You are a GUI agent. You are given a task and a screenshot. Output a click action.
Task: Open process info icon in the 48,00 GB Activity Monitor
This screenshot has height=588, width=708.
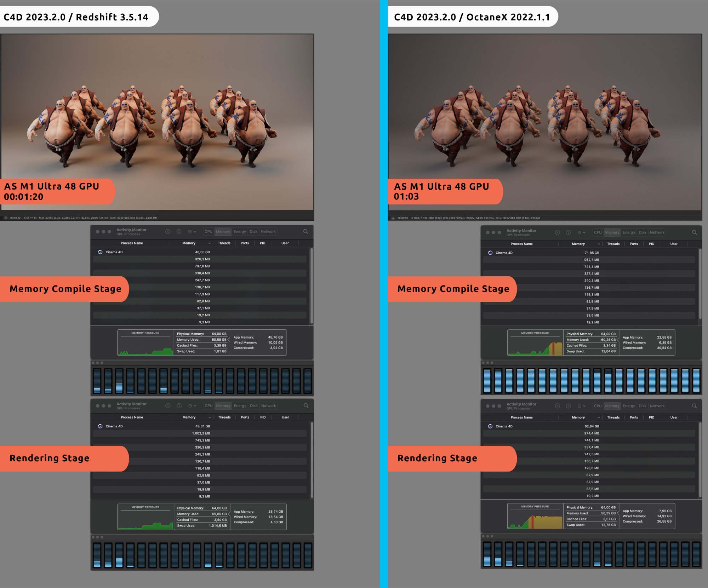tap(179, 232)
